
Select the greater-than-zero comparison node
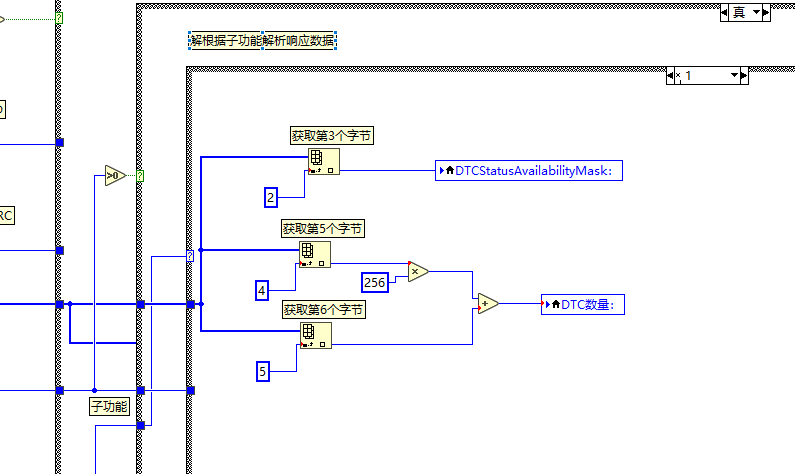click(115, 175)
